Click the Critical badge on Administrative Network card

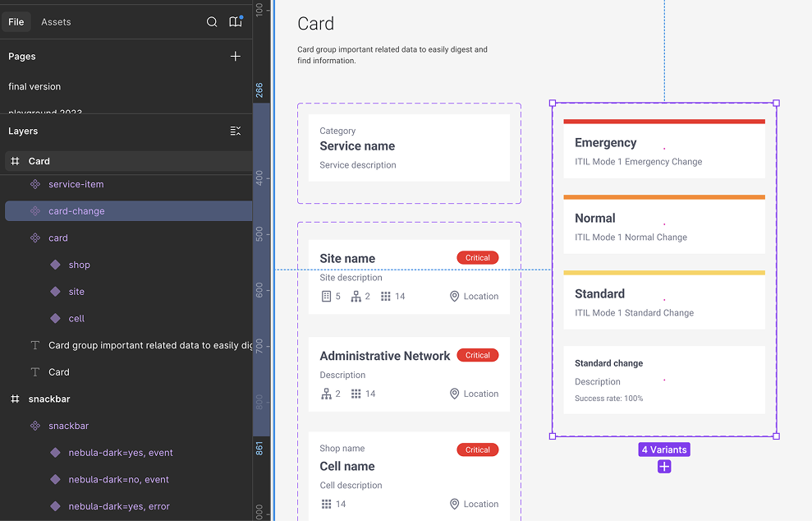[x=477, y=356]
